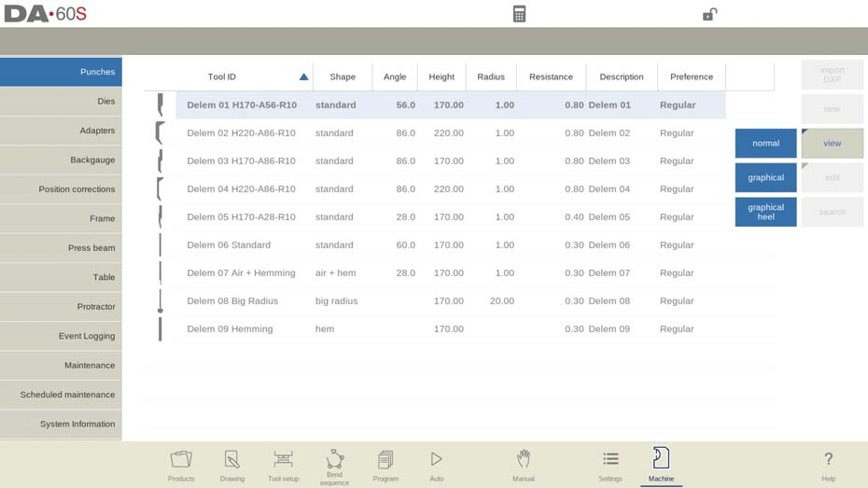The width and height of the screenshot is (868, 488).
Task: Select row Delem 01 H170-A56-R10
Action: (x=451, y=105)
